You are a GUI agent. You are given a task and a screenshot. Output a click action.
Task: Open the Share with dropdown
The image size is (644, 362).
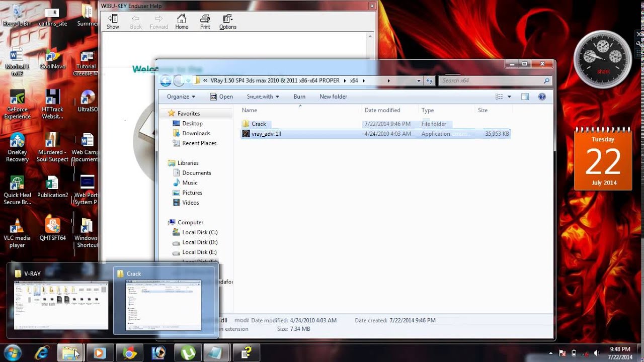click(x=263, y=97)
